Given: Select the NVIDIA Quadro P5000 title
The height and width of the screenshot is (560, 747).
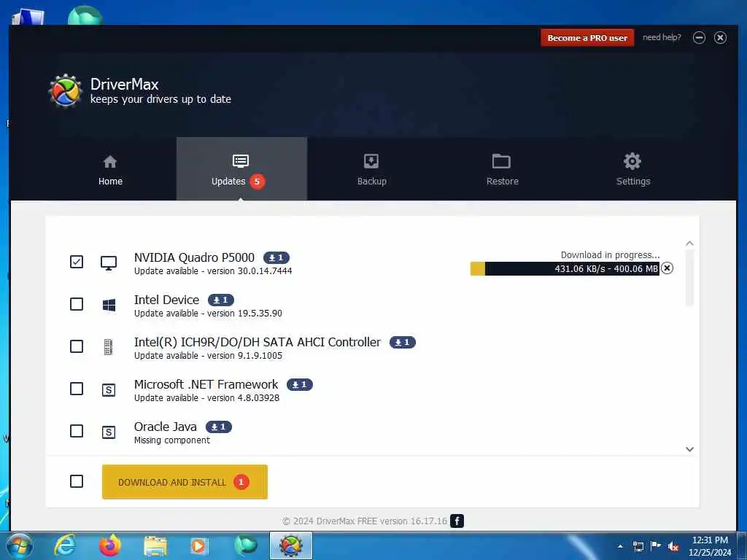Looking at the screenshot, I should point(194,257).
